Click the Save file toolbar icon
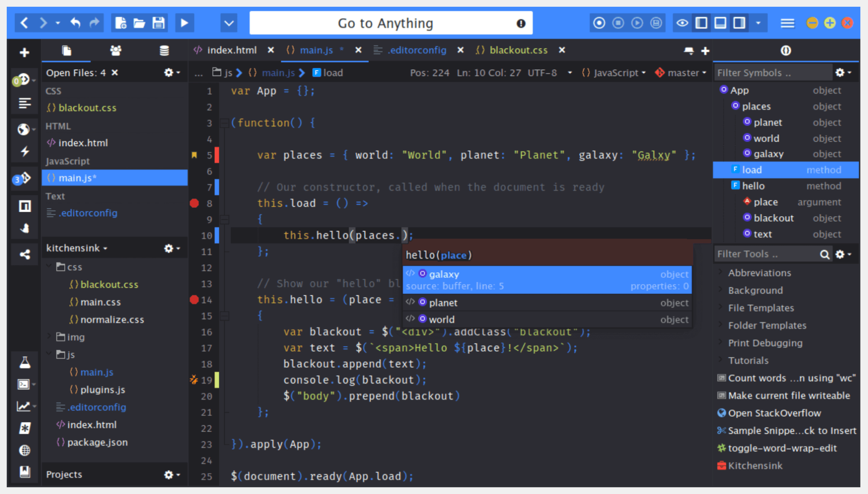 click(158, 23)
